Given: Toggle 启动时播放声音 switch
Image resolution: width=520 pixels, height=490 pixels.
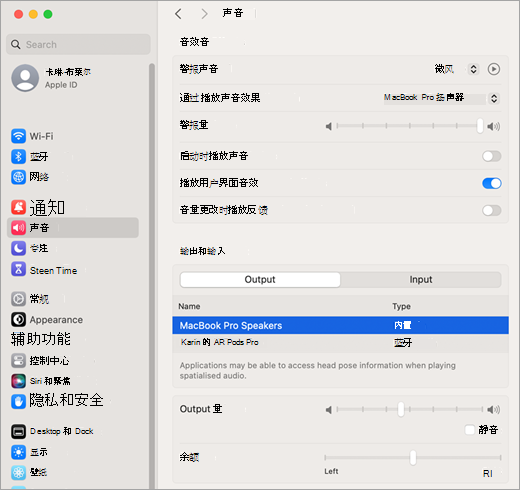Looking at the screenshot, I should [492, 156].
